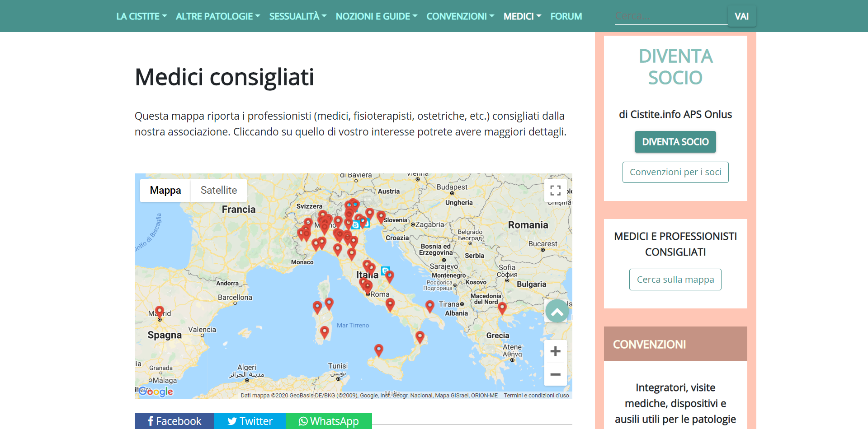Expand the La Cistite dropdown menu
This screenshot has width=868, height=429.
click(x=142, y=16)
